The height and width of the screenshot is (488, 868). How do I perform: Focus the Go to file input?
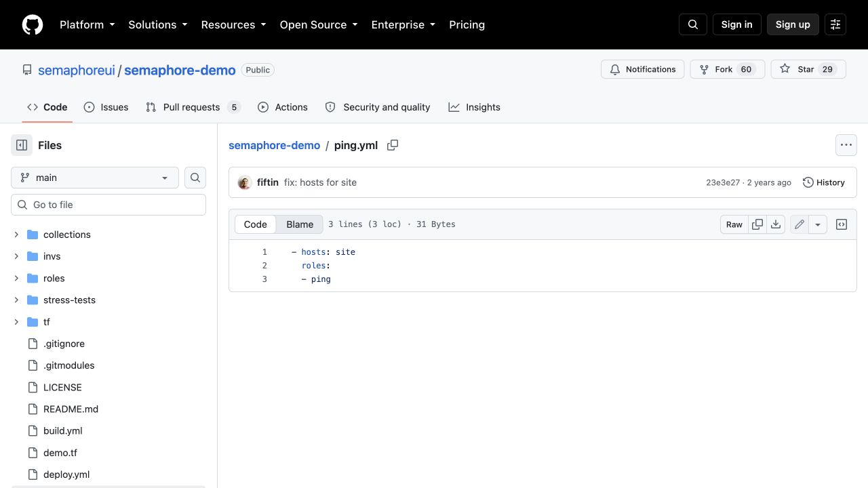(x=108, y=205)
